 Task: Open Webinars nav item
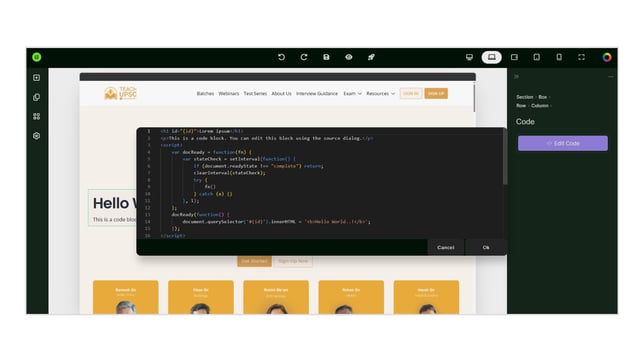tap(229, 94)
